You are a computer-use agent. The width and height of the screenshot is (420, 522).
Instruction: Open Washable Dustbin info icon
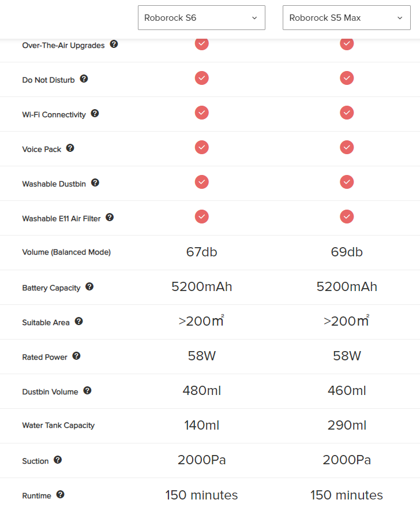pos(95,182)
